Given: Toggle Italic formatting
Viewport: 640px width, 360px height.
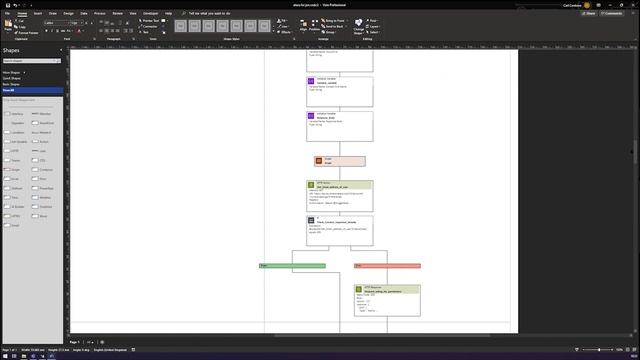Looking at the screenshot, I should point(51,31).
